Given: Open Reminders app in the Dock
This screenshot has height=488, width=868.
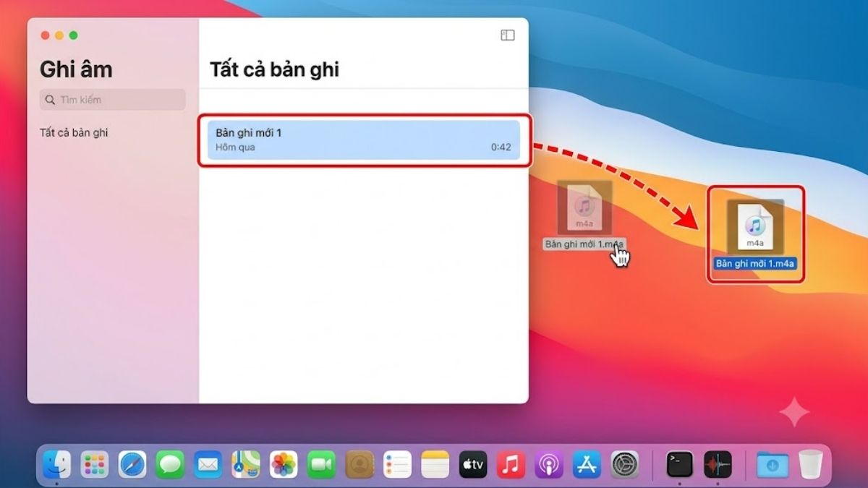Looking at the screenshot, I should coord(397,464).
